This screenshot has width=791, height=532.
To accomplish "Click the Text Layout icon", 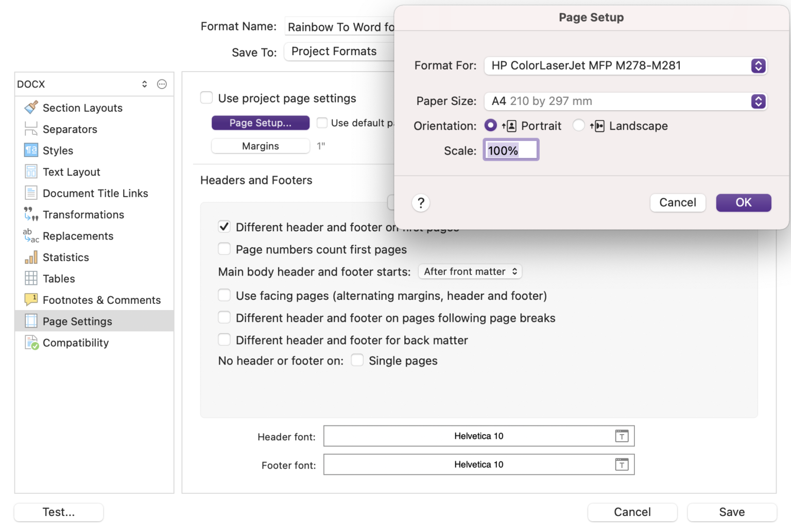I will point(31,171).
